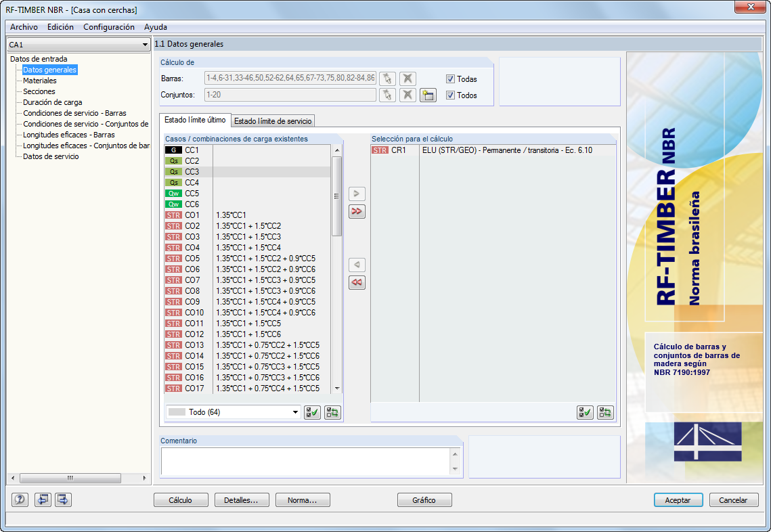
Task: Remove CR1 using the left arrow button
Action: coord(357,265)
